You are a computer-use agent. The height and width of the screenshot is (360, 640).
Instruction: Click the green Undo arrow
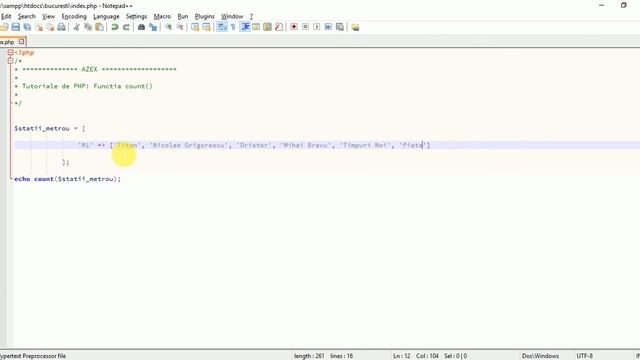[115, 27]
